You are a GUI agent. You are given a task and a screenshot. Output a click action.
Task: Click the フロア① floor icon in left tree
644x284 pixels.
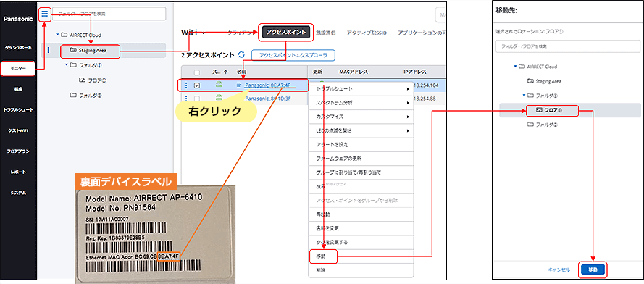pyautogui.click(x=82, y=80)
